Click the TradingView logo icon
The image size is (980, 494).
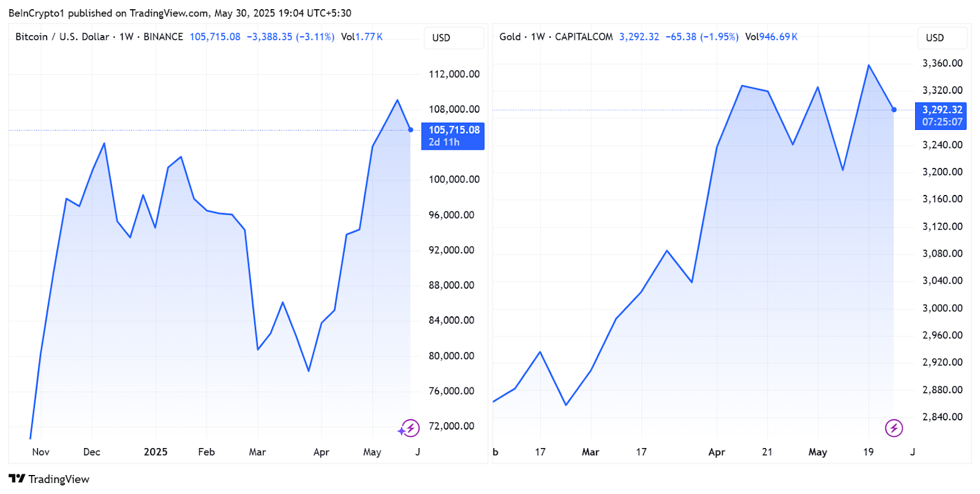coord(17,479)
